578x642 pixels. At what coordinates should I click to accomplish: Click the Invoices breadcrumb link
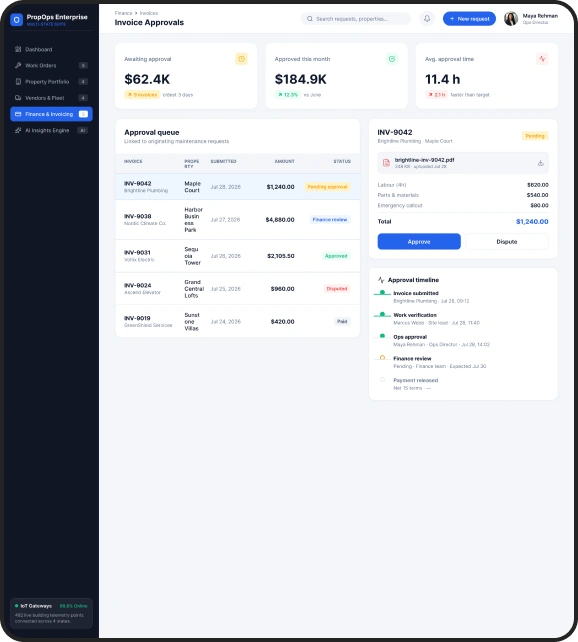click(x=149, y=13)
